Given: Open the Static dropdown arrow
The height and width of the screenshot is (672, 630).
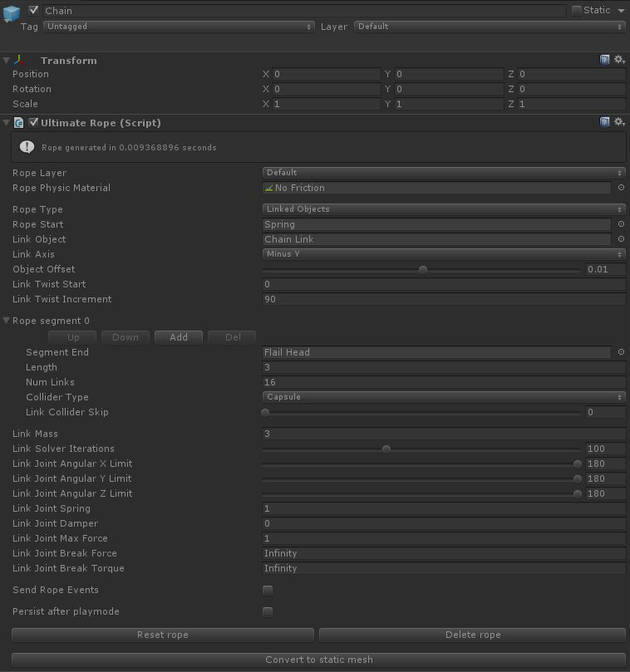Looking at the screenshot, I should pos(621,10).
